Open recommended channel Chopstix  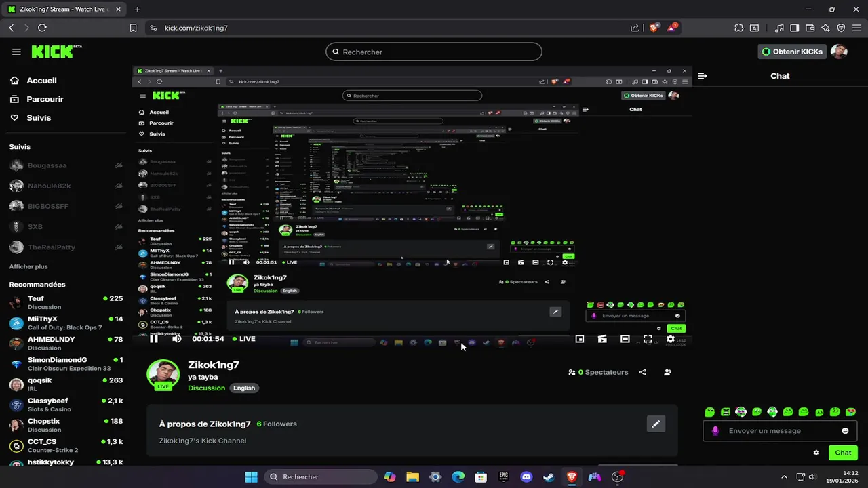click(x=66, y=425)
